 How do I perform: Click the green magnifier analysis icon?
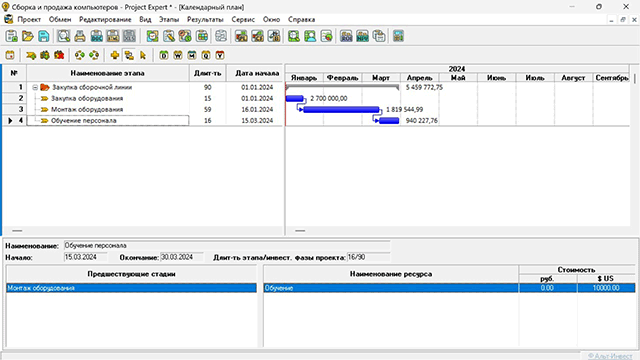(x=294, y=36)
